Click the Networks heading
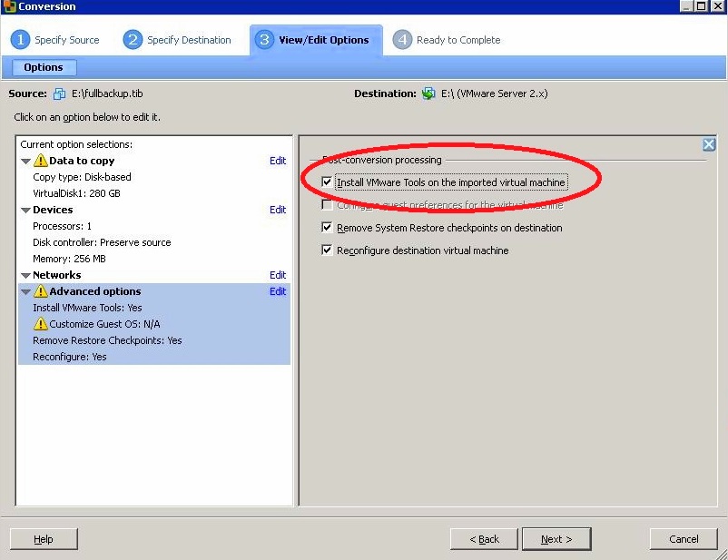Image resolution: width=728 pixels, height=560 pixels. 56,275
